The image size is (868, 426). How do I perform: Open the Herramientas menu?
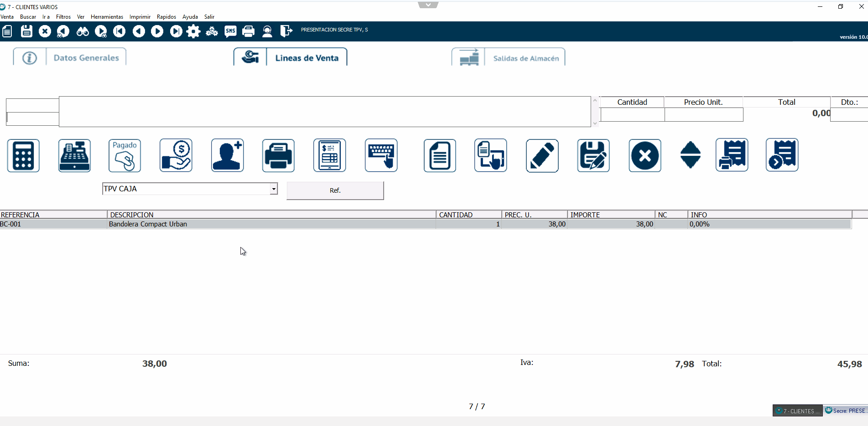[x=107, y=17]
